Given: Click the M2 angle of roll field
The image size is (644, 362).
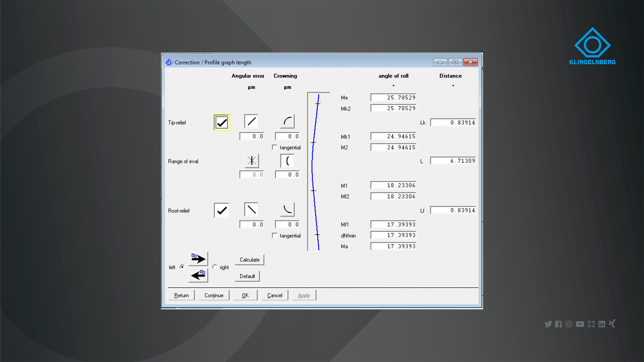Looking at the screenshot, I should click(393, 147).
